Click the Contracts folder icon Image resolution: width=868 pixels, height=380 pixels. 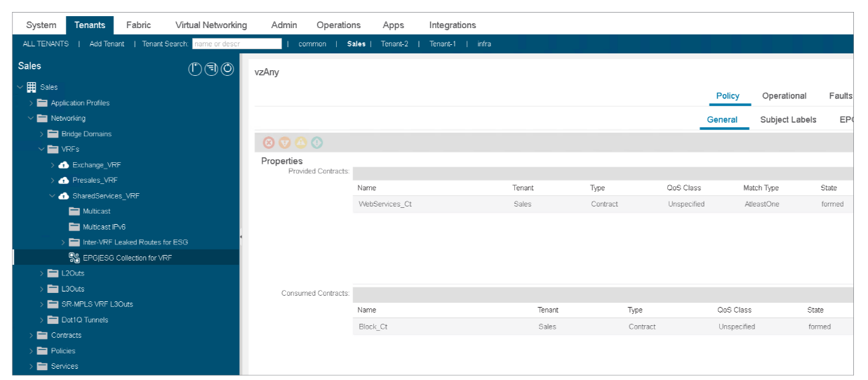coord(42,335)
